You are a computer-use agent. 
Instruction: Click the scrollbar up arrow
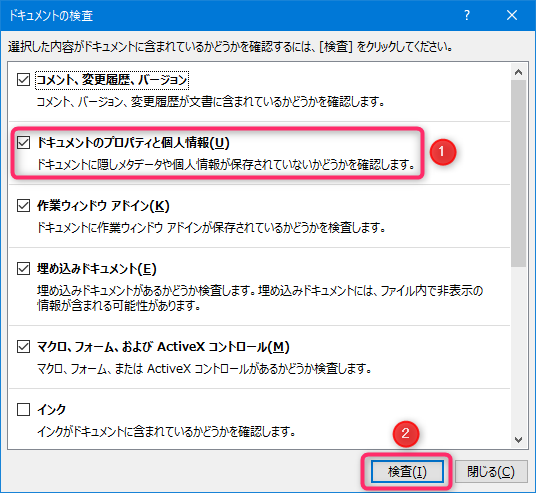click(519, 72)
